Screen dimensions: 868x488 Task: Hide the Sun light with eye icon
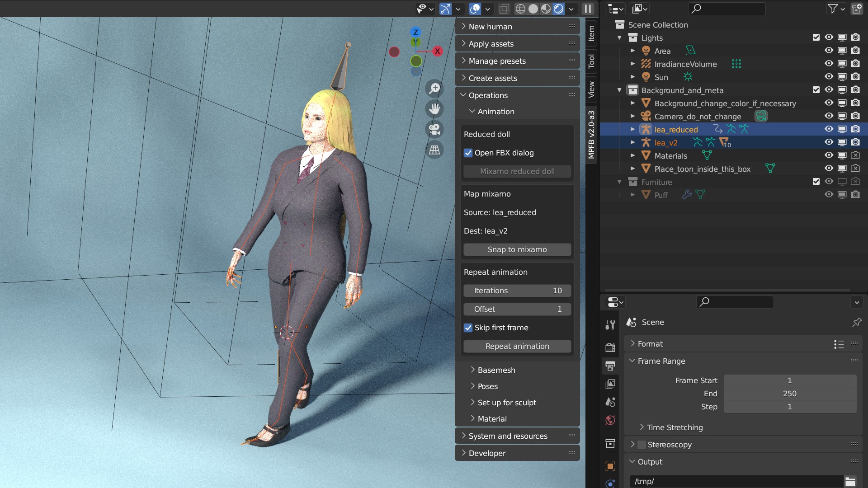click(x=829, y=77)
